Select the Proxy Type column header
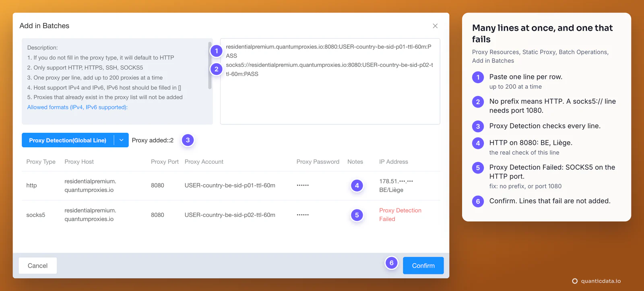644x291 pixels. pyautogui.click(x=41, y=162)
